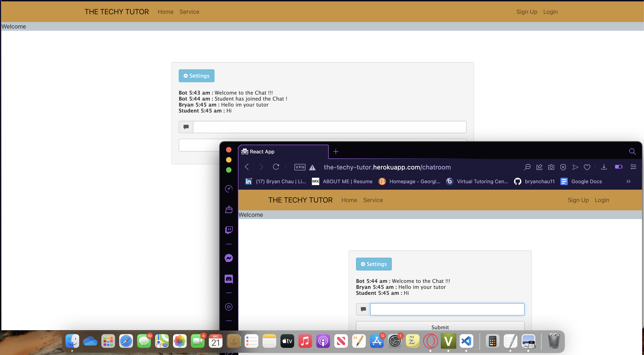Open the dots menu beside reload button

point(285,167)
